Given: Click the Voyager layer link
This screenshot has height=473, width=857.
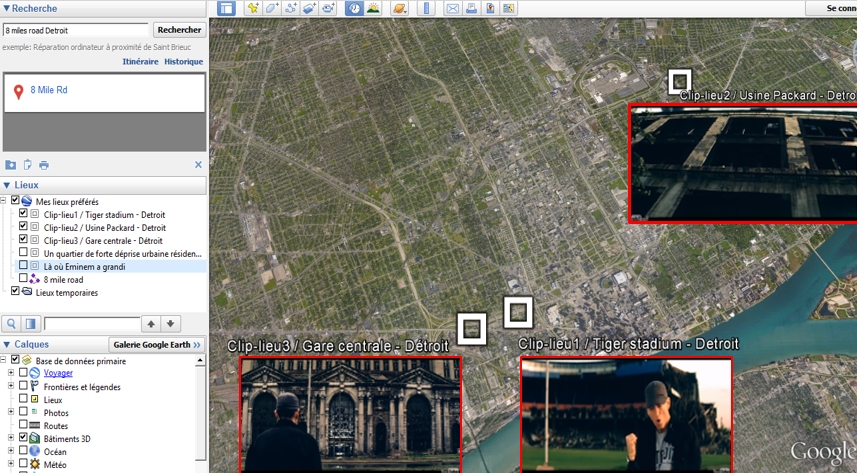Looking at the screenshot, I should [x=58, y=373].
